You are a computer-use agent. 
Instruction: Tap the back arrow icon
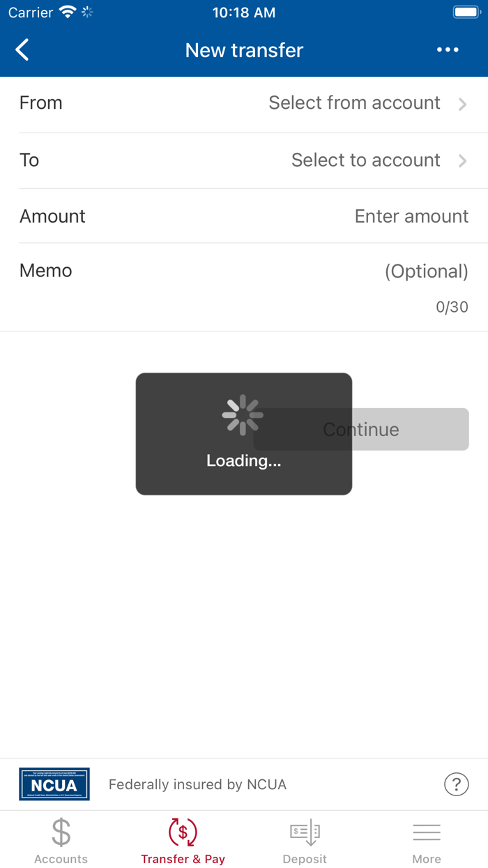click(x=22, y=50)
